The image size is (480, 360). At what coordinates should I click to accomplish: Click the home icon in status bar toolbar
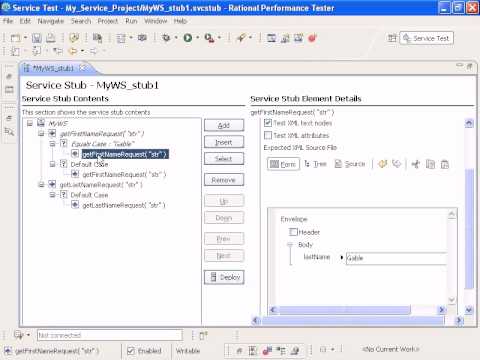click(x=239, y=350)
